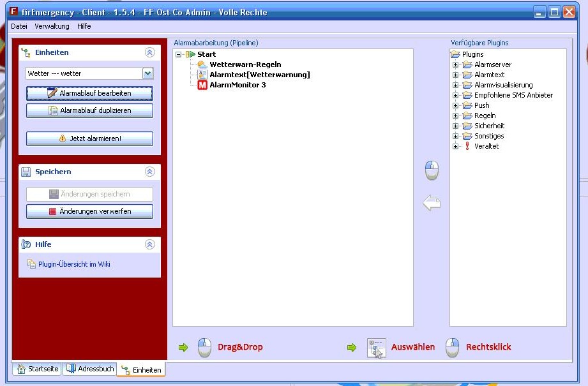The height and width of the screenshot is (386, 588).
Task: Click the Veraltet exclamation mark icon
Action: pyautogui.click(x=467, y=146)
